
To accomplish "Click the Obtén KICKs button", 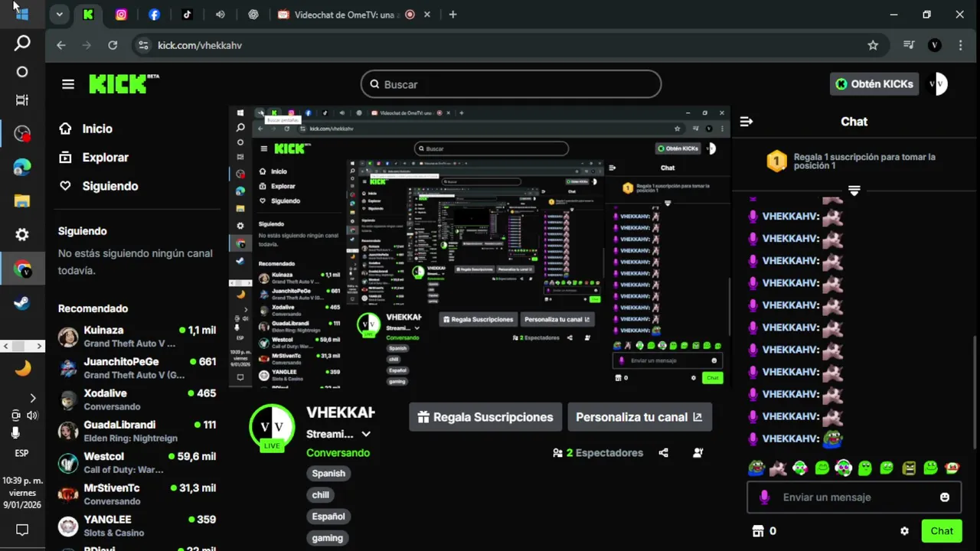I will (874, 84).
